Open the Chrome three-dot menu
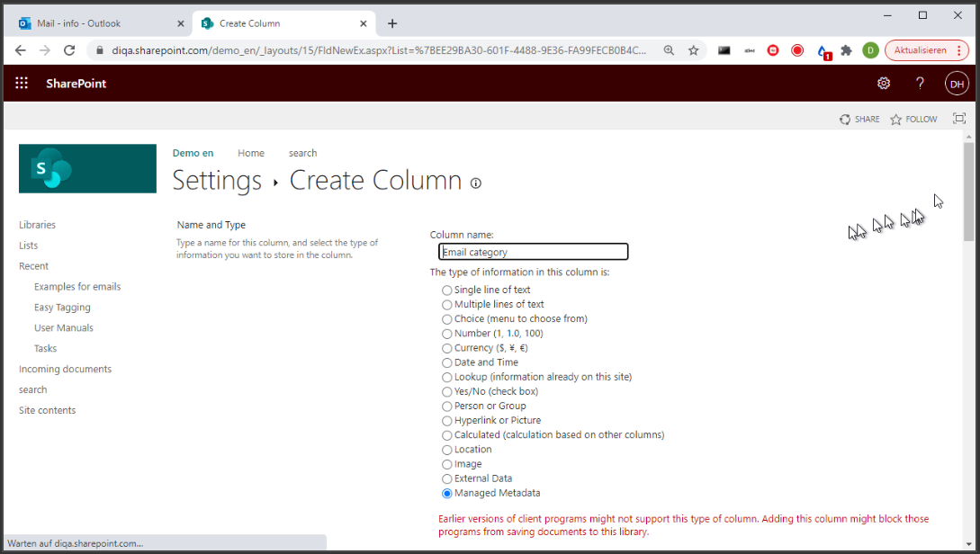 tap(962, 50)
